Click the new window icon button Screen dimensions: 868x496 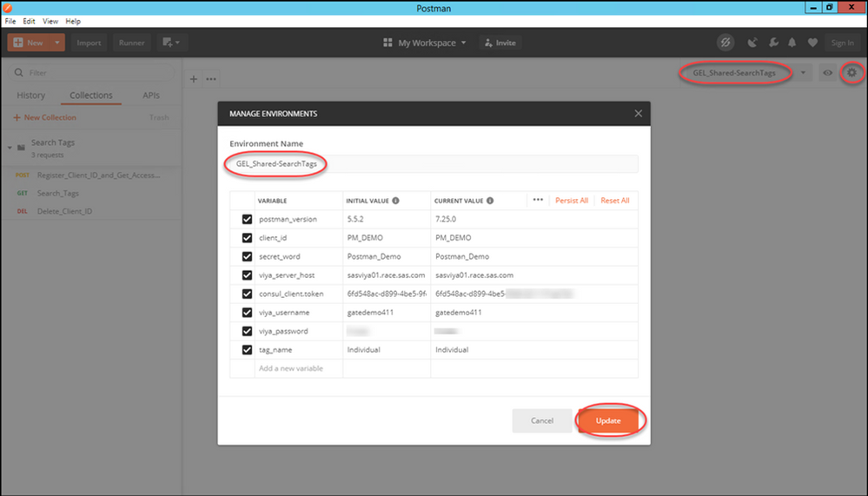[x=167, y=43]
